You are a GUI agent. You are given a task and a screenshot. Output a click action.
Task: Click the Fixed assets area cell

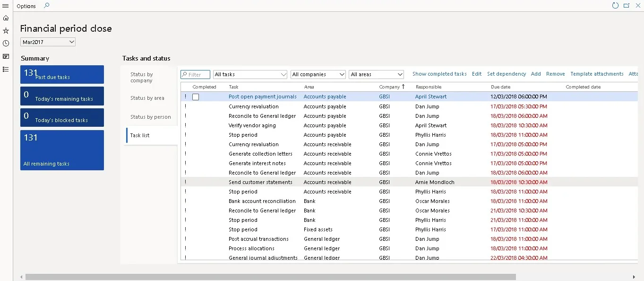tap(318, 229)
